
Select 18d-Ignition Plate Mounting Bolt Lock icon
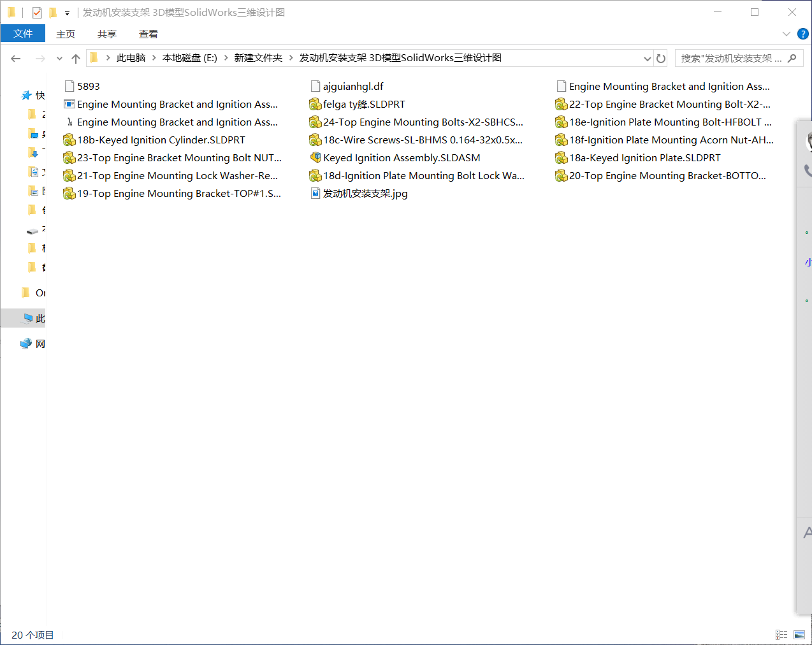pyautogui.click(x=315, y=175)
